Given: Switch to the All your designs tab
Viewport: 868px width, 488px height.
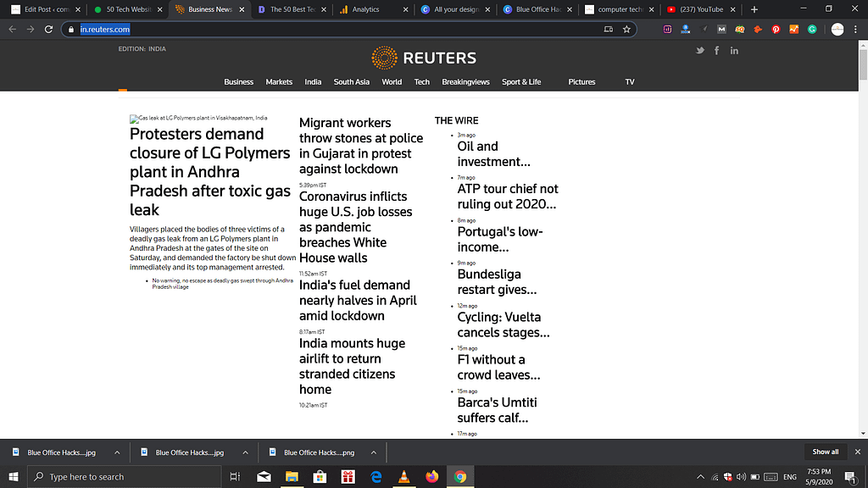Looking at the screenshot, I should pyautogui.click(x=455, y=9).
